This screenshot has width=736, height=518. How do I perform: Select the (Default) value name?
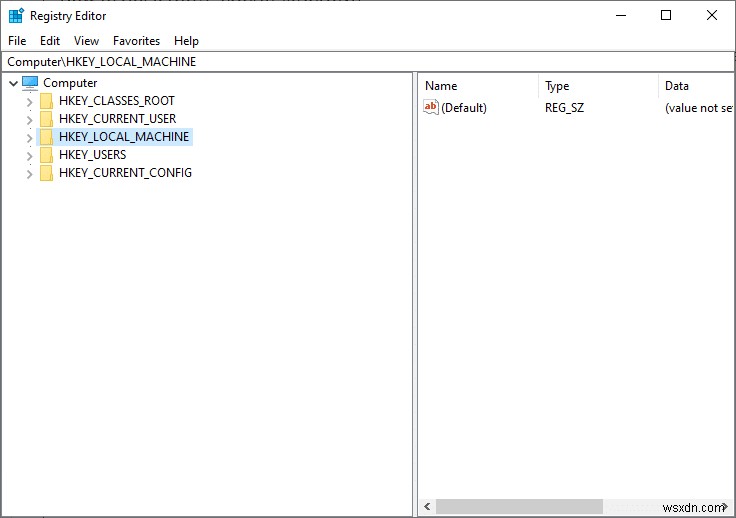(464, 108)
